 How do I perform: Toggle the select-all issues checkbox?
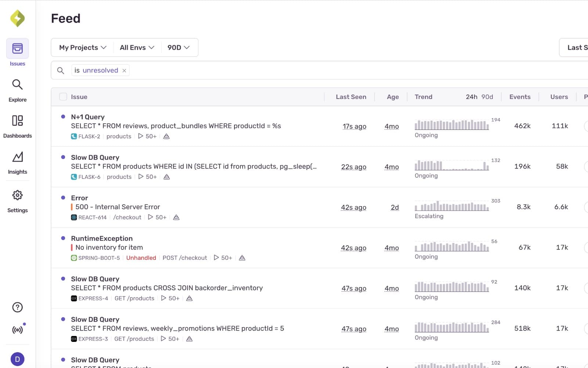click(x=63, y=97)
